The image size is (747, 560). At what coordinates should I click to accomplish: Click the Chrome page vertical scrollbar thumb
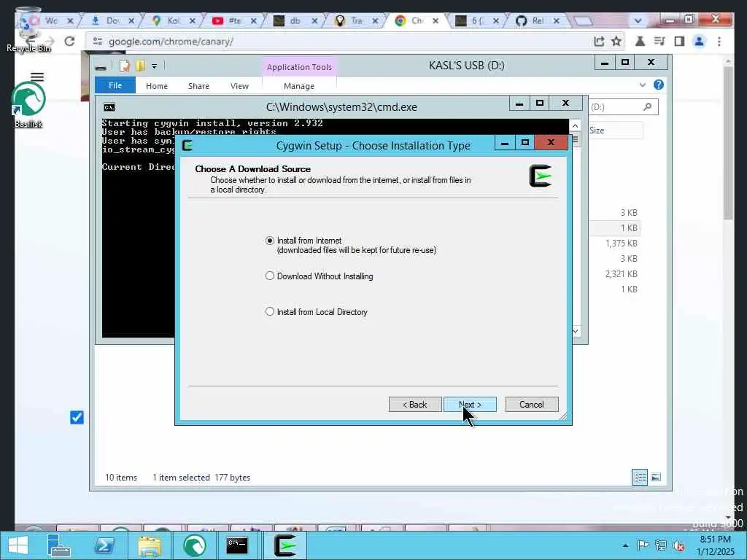(728, 143)
